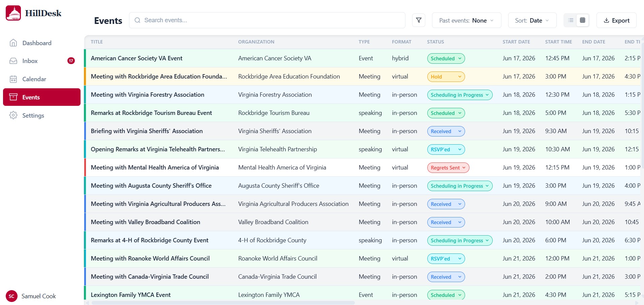The image size is (644, 305).
Task: Open Samuel Cook user profile
Action: tap(31, 296)
